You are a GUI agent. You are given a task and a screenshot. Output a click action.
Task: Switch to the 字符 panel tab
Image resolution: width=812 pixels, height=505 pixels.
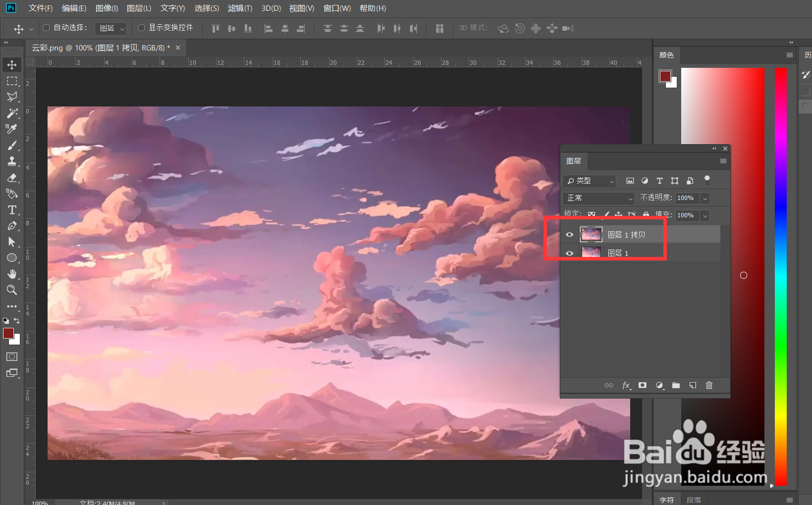(x=667, y=500)
